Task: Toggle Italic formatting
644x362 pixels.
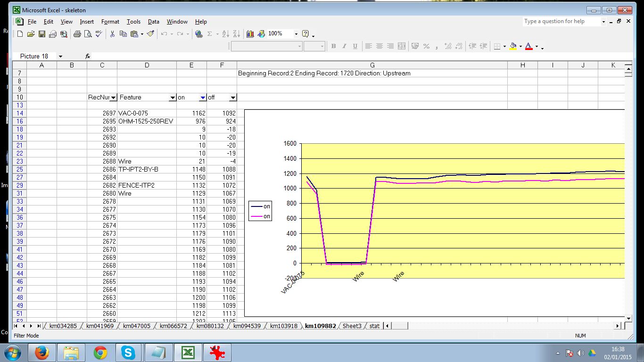Action: [x=344, y=46]
